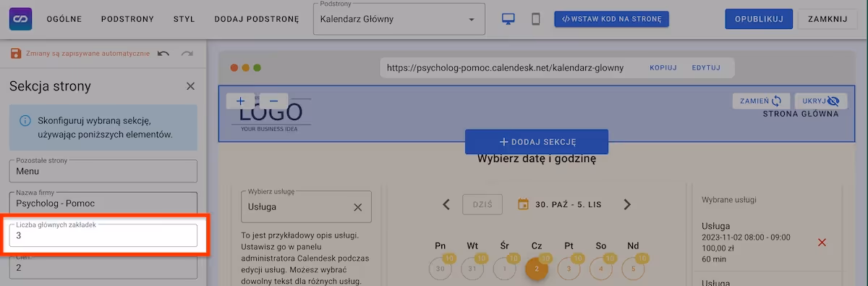Click the Cień field with value 2
Image resolution: width=868 pixels, height=286 pixels.
point(103,267)
